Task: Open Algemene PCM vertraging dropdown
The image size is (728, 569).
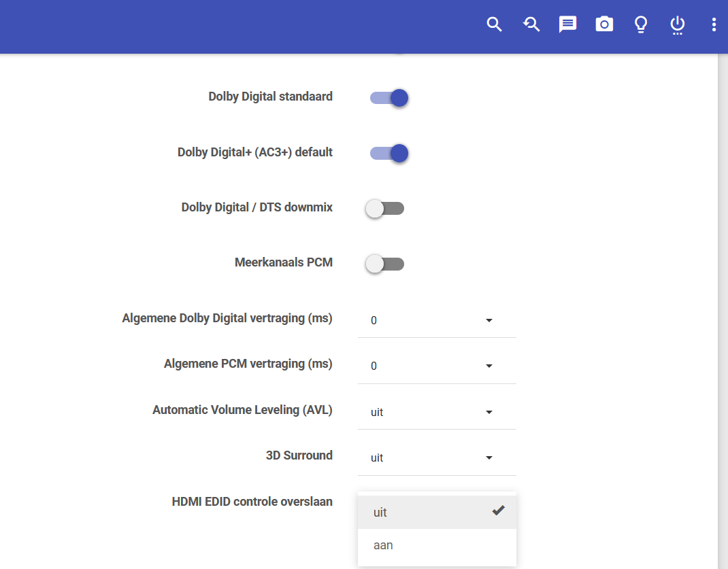Action: coord(437,366)
